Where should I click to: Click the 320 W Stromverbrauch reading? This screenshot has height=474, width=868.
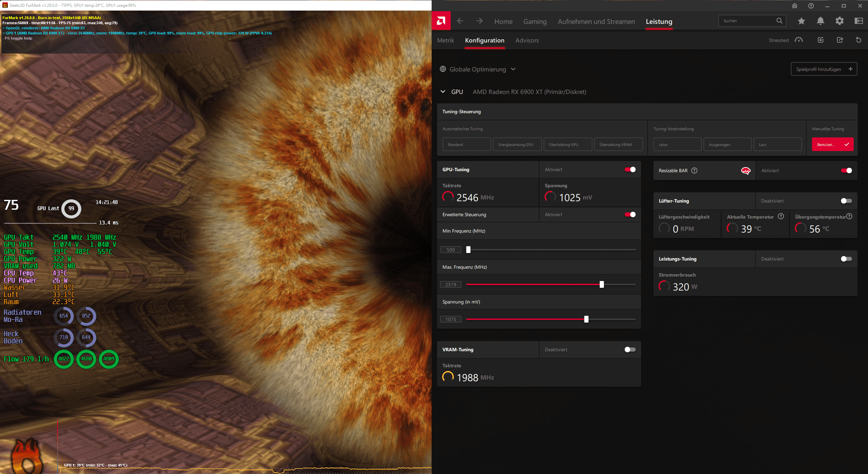(x=685, y=287)
